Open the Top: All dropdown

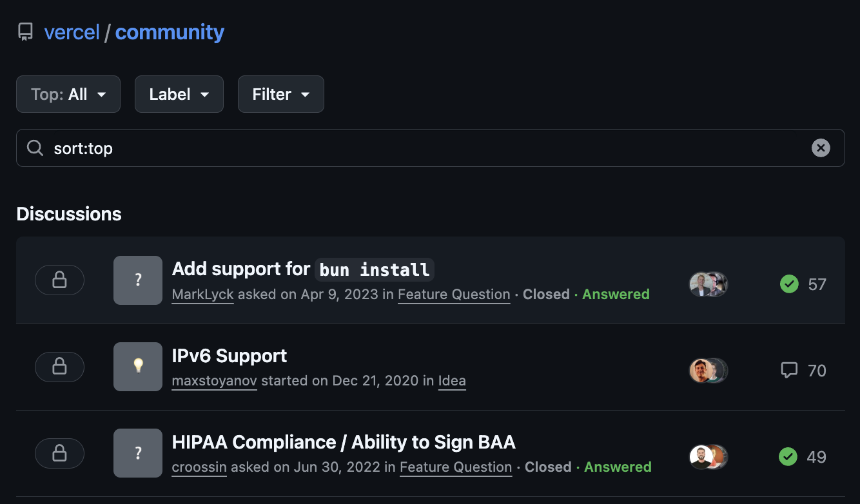pyautogui.click(x=68, y=94)
